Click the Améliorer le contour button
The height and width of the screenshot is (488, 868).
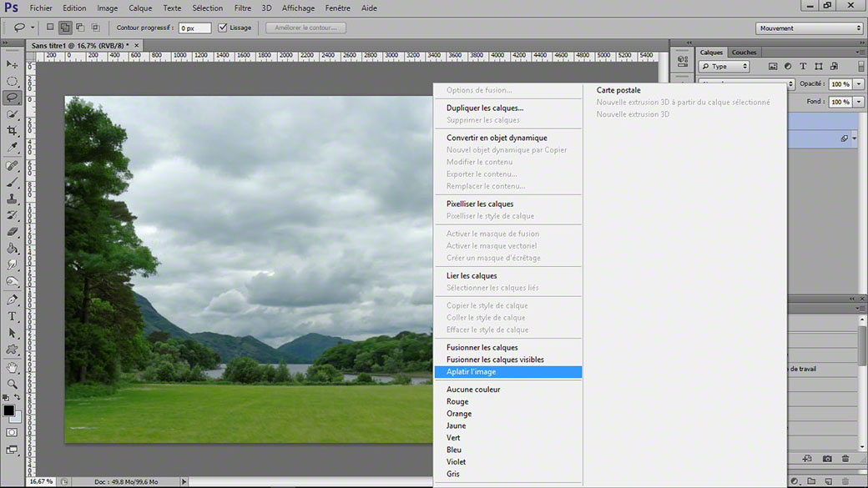pos(305,28)
